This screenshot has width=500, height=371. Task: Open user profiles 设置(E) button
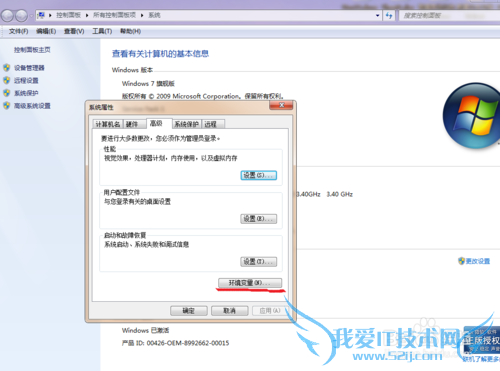[259, 219]
